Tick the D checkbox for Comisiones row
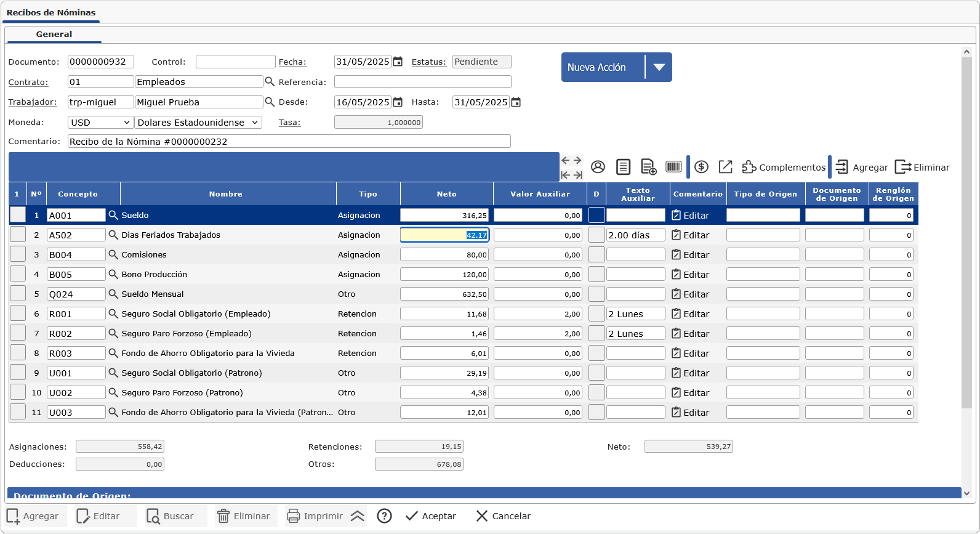Image resolution: width=980 pixels, height=534 pixels. click(x=596, y=254)
